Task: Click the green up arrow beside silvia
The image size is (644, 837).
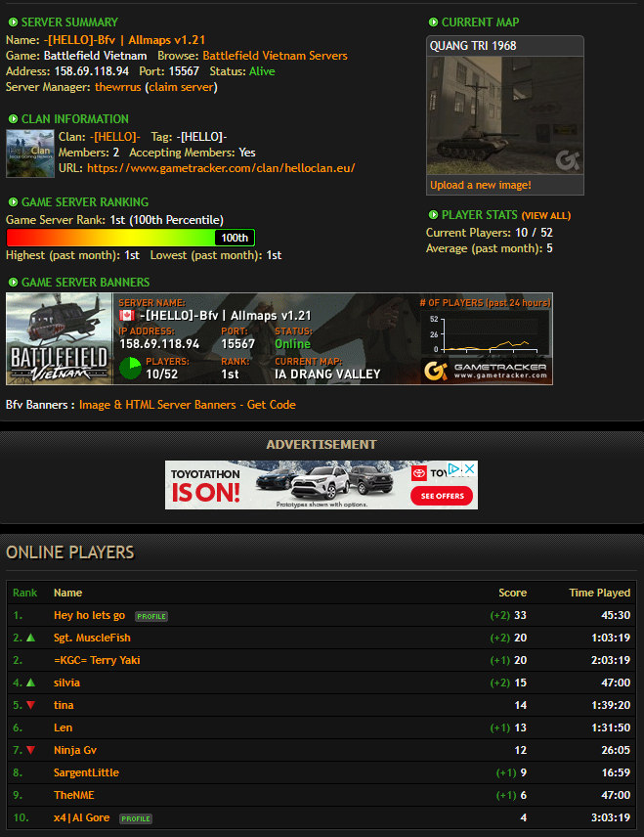Action: coord(31,683)
